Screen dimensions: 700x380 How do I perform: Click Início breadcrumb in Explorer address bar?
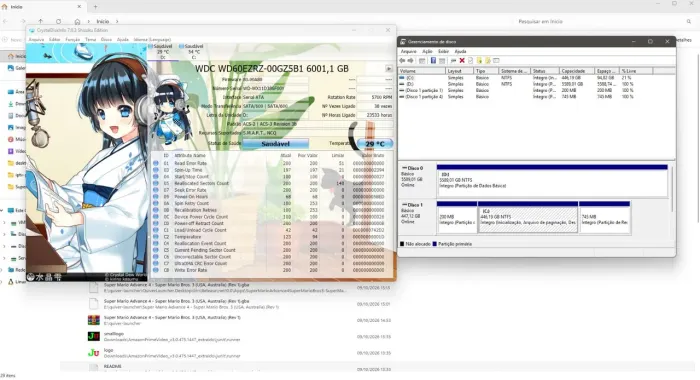[103, 21]
